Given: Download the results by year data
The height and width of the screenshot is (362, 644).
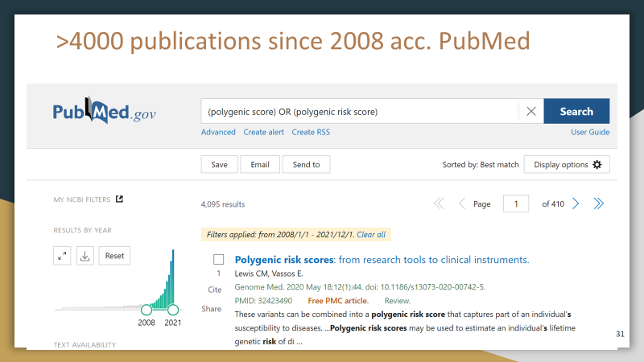Looking at the screenshot, I should click(x=85, y=256).
